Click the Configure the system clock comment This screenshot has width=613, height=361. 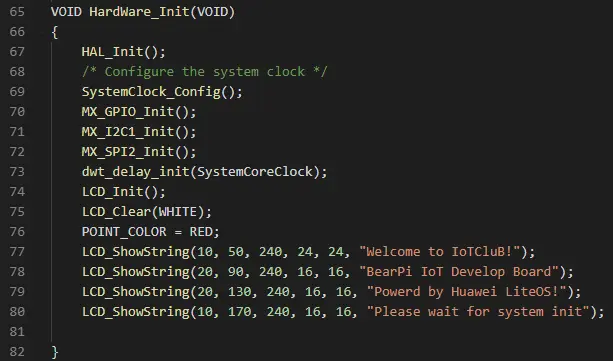204,72
